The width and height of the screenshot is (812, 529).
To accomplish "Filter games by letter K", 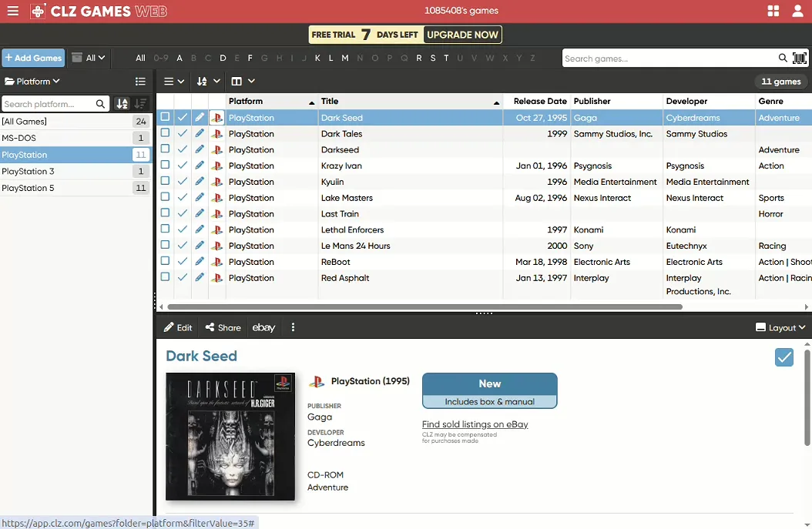I will pyautogui.click(x=317, y=58).
